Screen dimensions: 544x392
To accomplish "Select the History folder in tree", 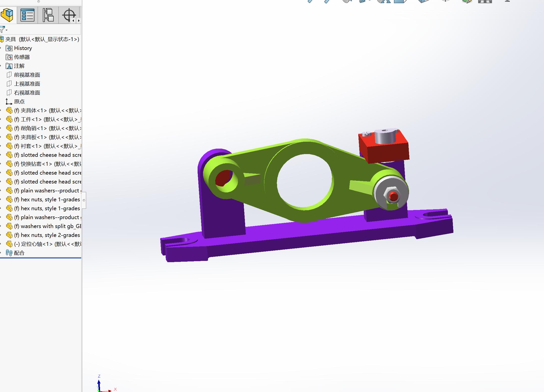I will pos(23,48).
